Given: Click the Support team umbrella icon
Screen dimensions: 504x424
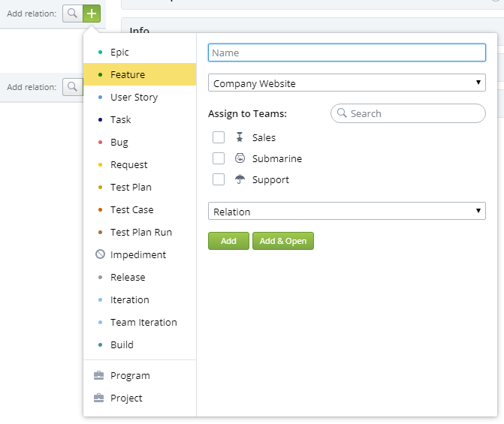Looking at the screenshot, I should (x=240, y=179).
